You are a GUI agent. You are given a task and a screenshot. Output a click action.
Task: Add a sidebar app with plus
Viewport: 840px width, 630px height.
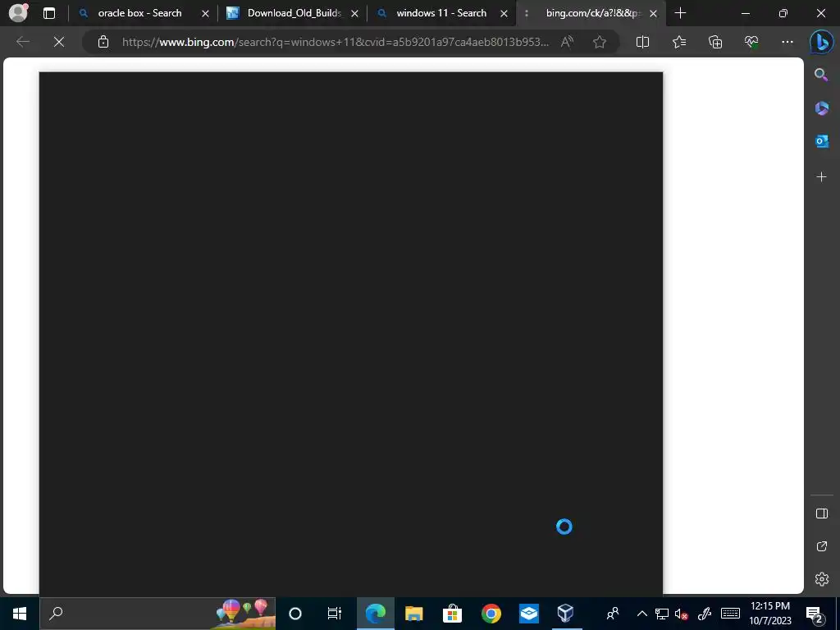coord(821,177)
